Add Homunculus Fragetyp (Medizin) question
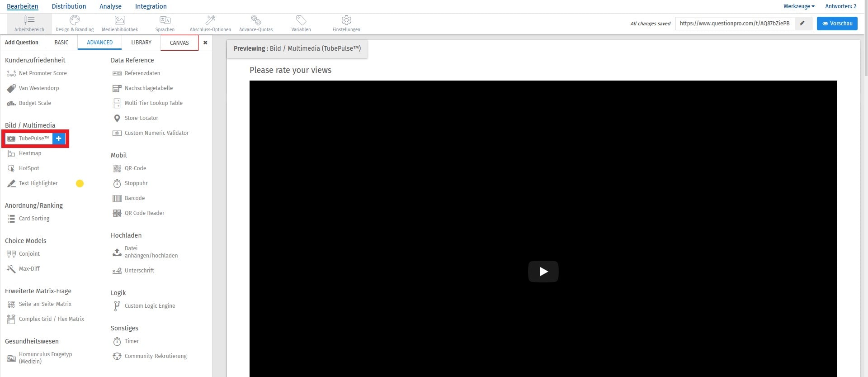This screenshot has height=377, width=868. point(40,358)
